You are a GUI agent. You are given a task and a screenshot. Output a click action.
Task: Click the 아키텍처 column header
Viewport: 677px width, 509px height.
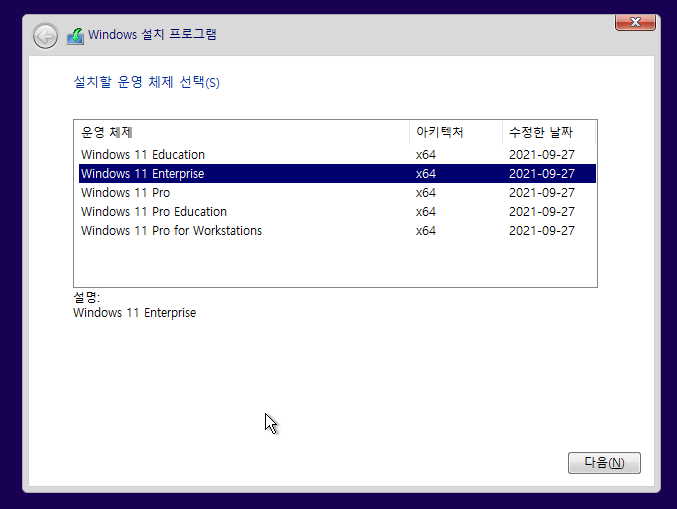[456, 132]
